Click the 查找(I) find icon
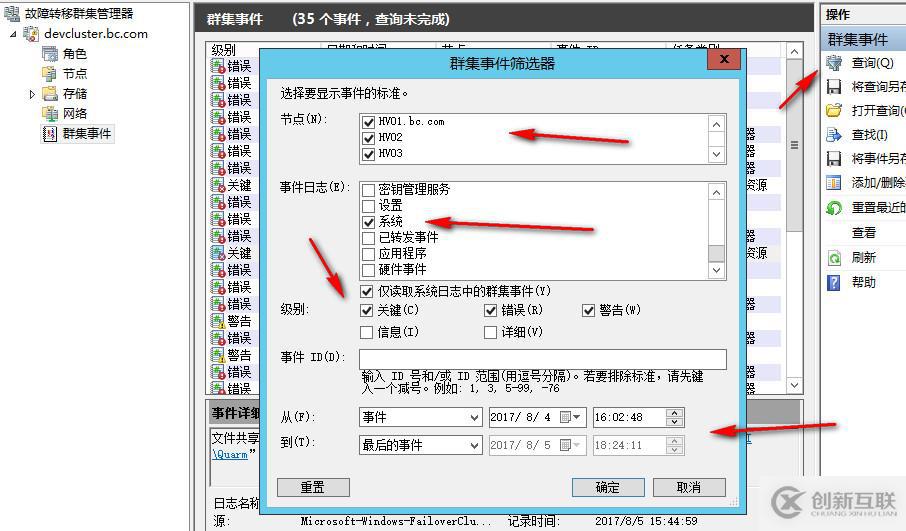This screenshot has height=531, width=906. click(834, 135)
